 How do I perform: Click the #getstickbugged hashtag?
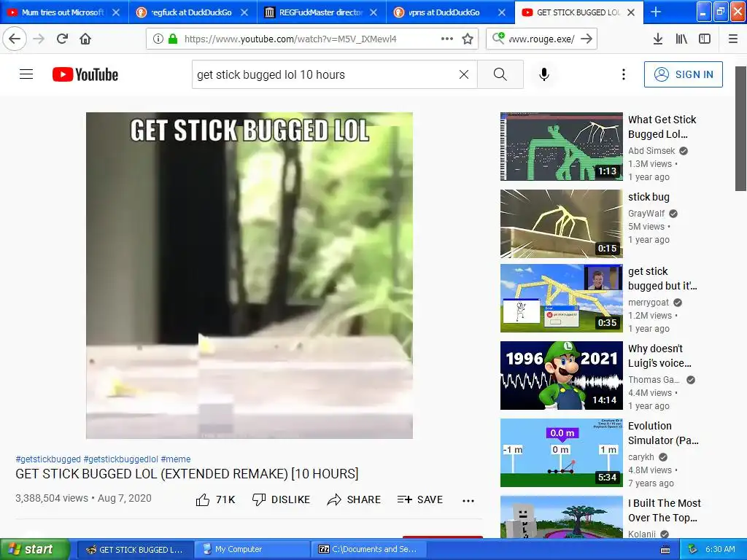(x=48, y=459)
